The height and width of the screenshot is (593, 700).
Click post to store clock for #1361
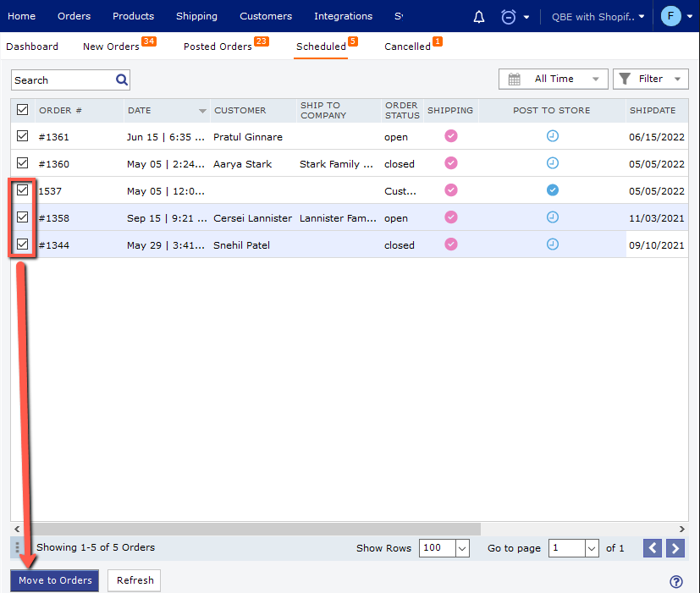552,136
